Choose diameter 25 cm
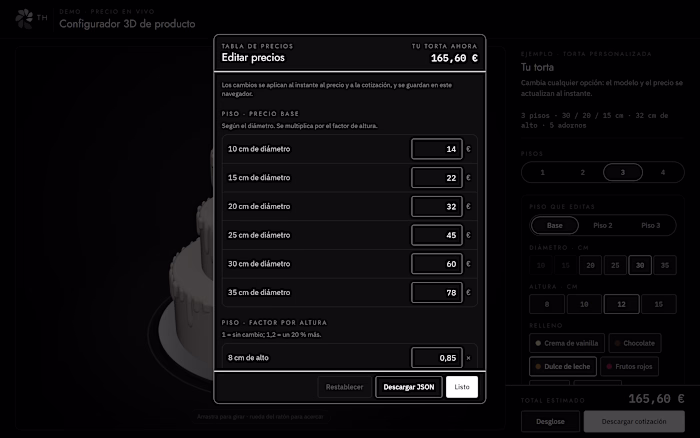Screen dimensions: 700x438 click(615, 265)
